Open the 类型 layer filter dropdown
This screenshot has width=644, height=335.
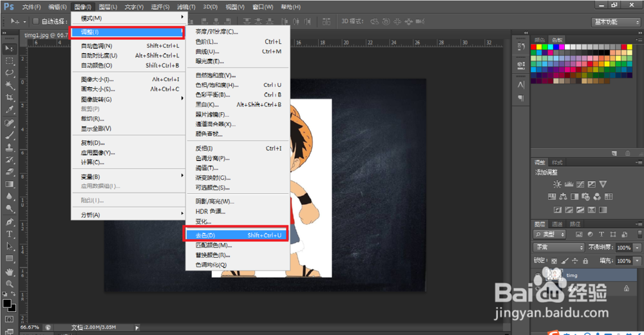click(549, 235)
